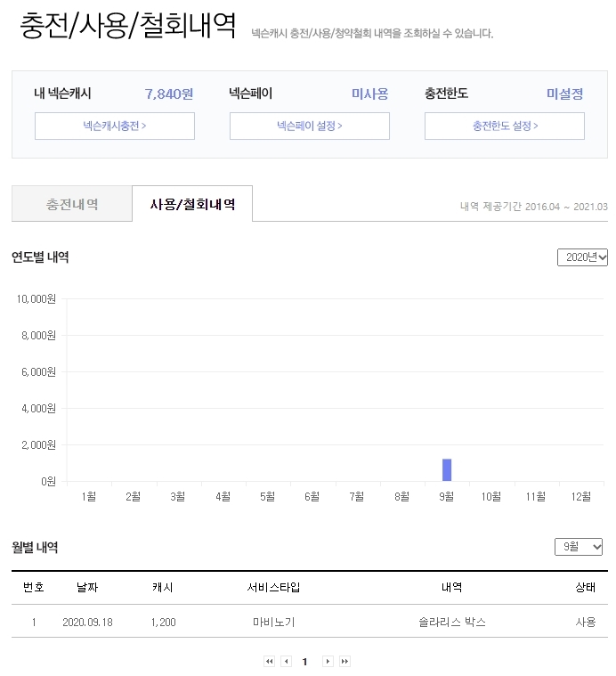Click the date cell 2020.09.18

click(x=87, y=622)
